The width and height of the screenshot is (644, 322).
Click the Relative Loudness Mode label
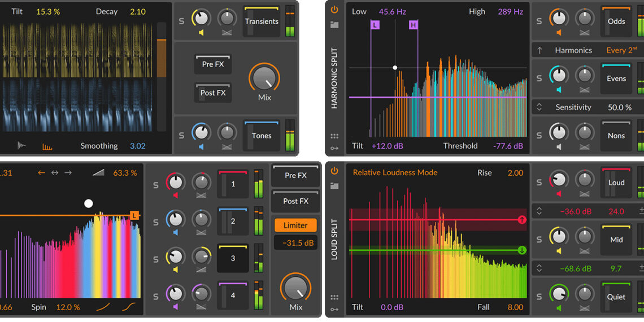click(x=395, y=173)
